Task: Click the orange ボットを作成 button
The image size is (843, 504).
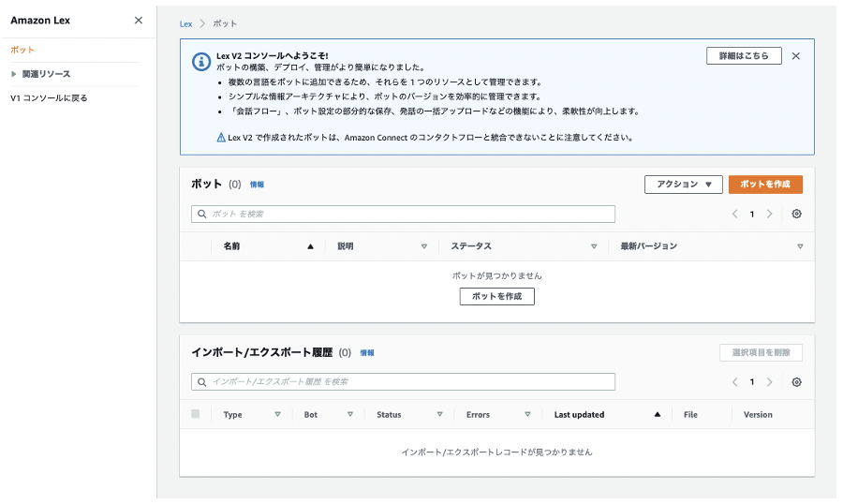Action: click(x=765, y=185)
